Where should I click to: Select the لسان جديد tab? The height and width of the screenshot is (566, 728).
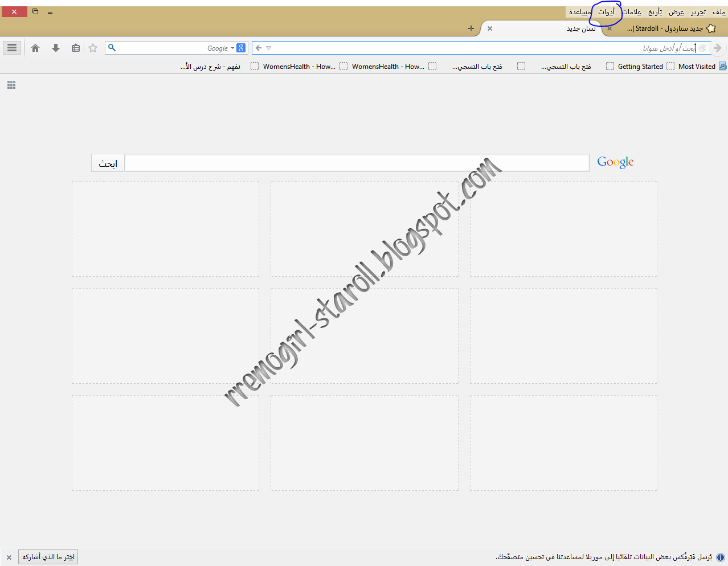pyautogui.click(x=542, y=28)
